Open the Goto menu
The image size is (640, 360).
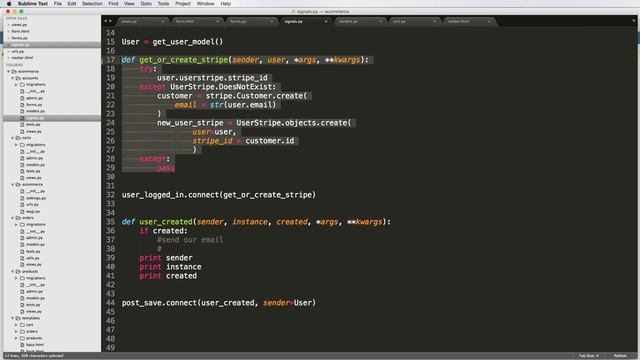[146, 4]
